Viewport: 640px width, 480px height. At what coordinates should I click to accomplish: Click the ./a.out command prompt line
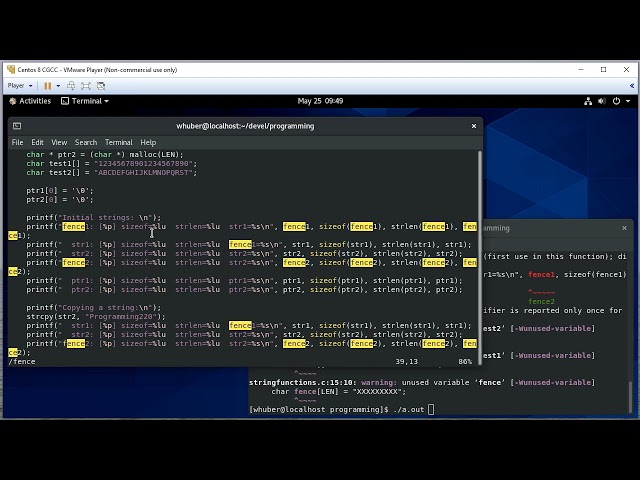click(342, 409)
